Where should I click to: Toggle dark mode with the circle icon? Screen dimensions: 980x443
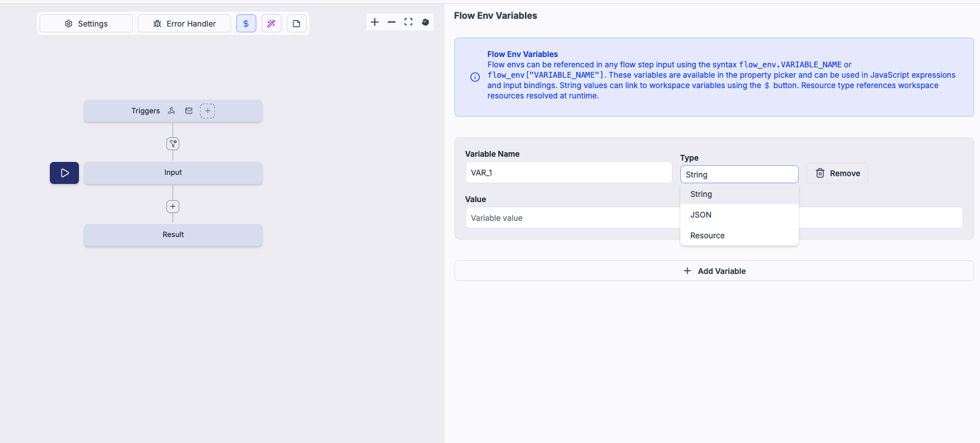click(x=425, y=21)
